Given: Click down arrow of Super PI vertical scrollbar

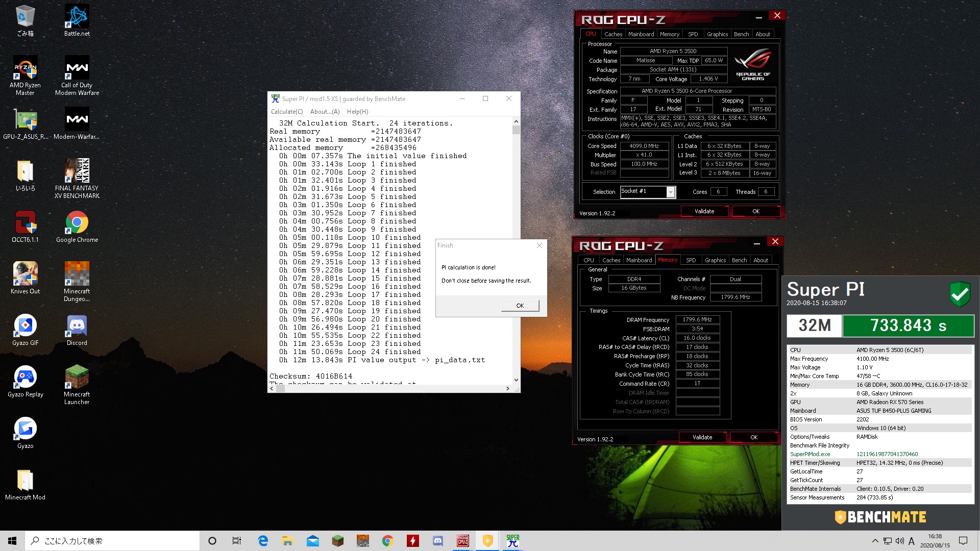Looking at the screenshot, I should [x=516, y=380].
